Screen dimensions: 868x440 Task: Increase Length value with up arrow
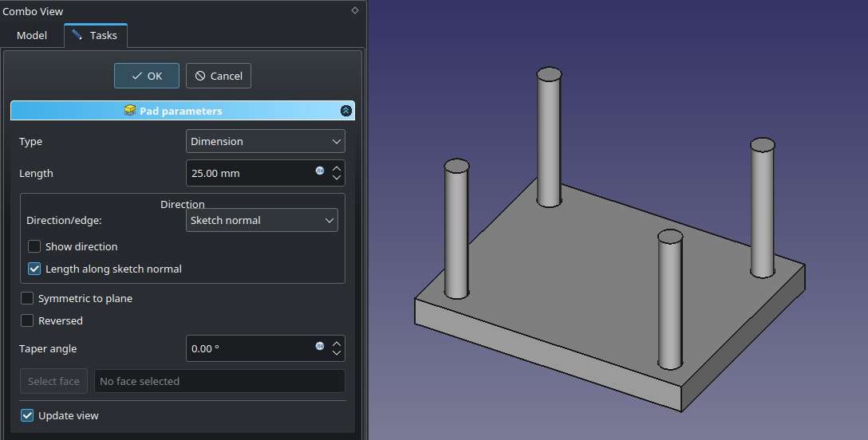click(x=337, y=168)
